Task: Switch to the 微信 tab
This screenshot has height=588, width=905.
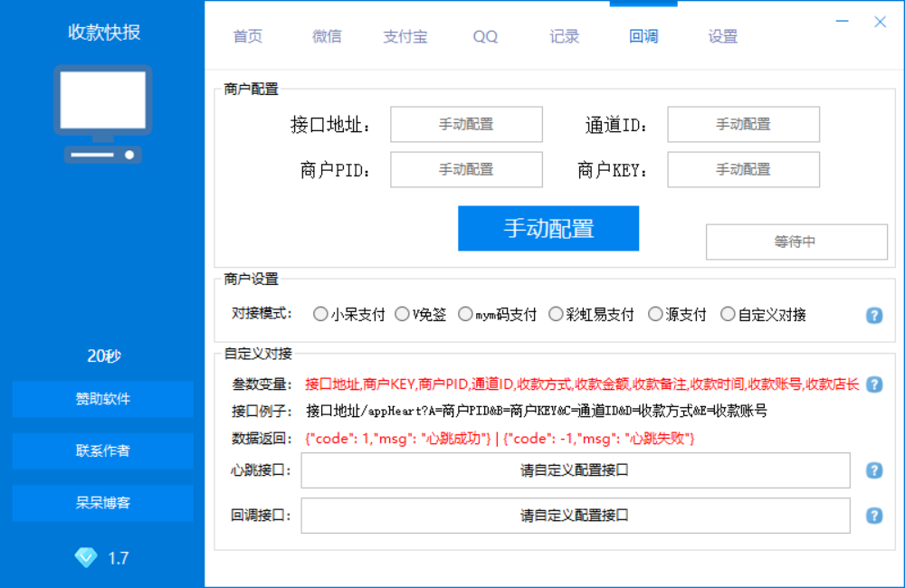Action: (x=327, y=37)
